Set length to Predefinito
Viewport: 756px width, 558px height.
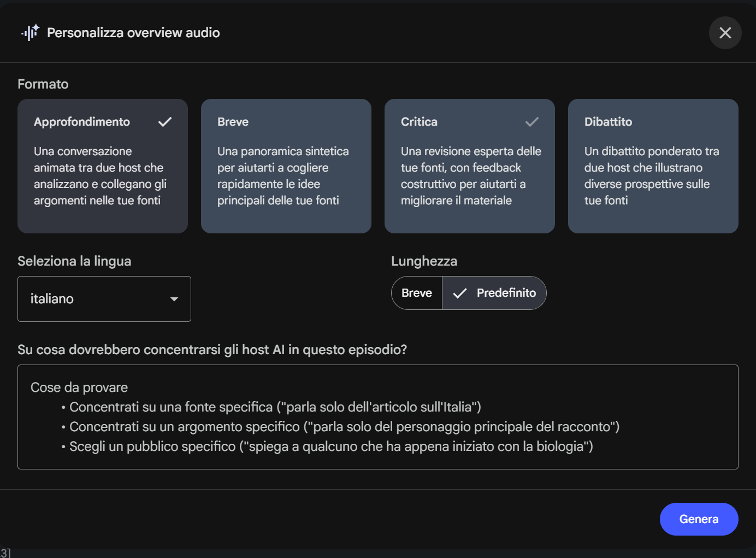506,293
